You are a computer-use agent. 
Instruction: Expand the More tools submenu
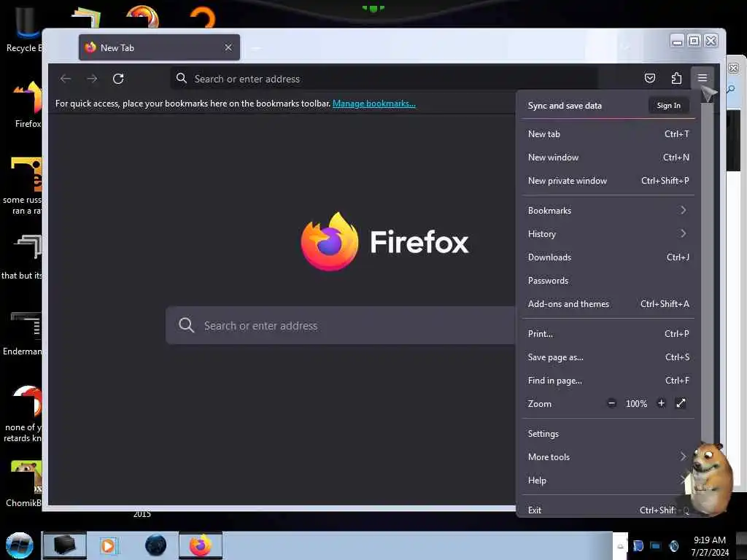click(x=608, y=456)
